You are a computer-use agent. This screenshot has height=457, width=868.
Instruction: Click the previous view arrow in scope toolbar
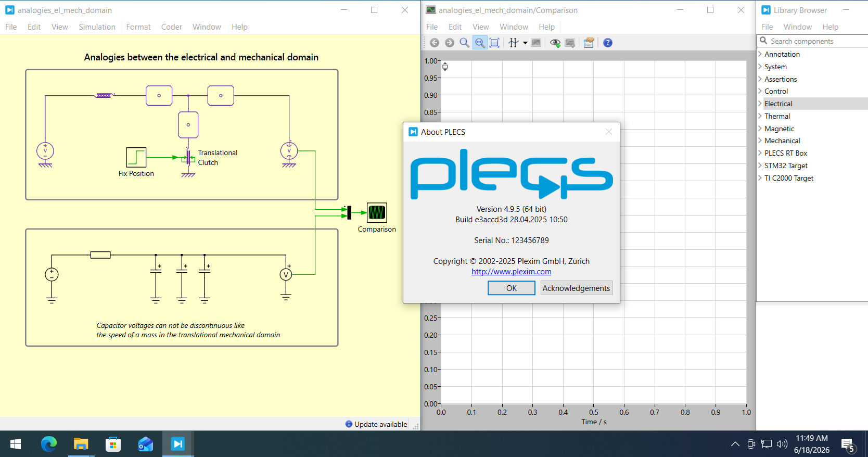[x=435, y=43]
